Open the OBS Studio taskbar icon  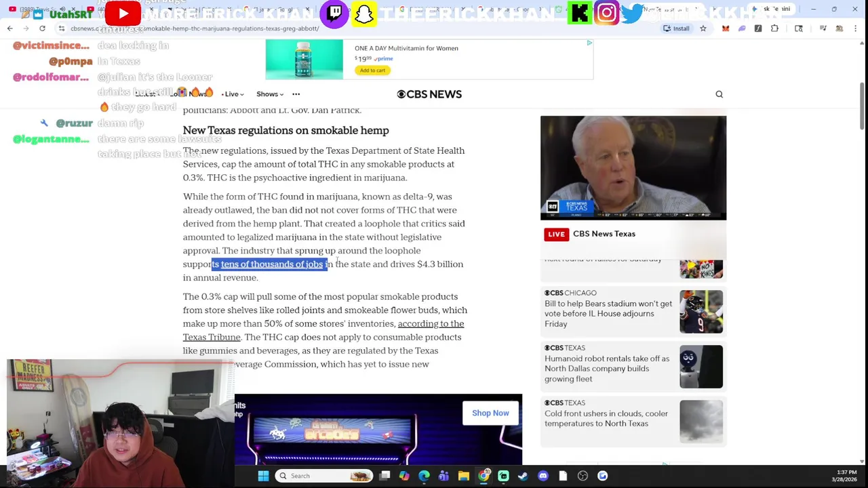pyautogui.click(x=583, y=476)
